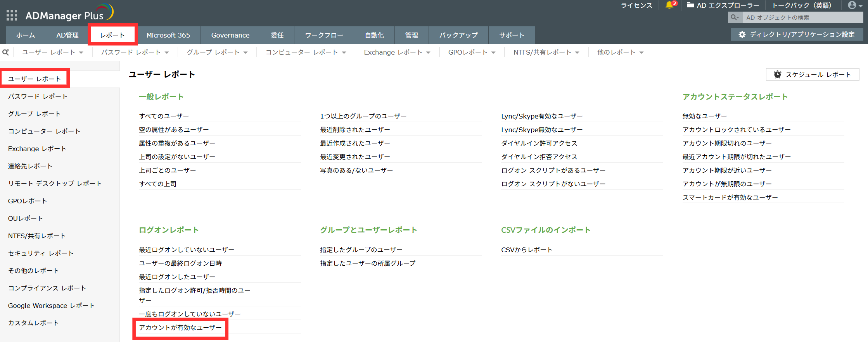868x342 pixels.
Task: Open the すべてのユーザー report
Action: [x=164, y=116]
